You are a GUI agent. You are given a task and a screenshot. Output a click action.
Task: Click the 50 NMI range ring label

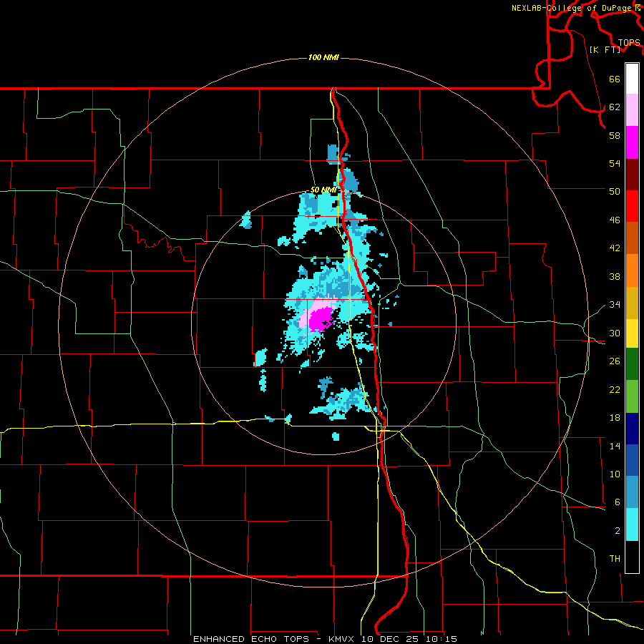(323, 190)
